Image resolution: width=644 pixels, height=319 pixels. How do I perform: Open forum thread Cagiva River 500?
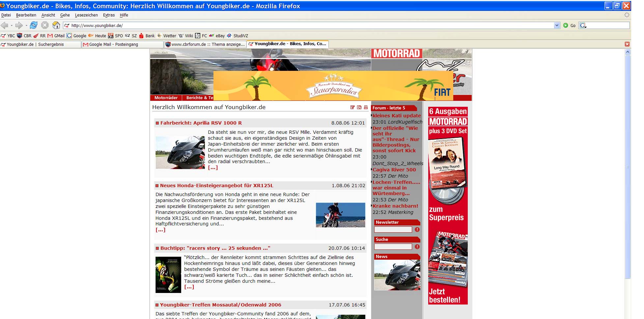pyautogui.click(x=394, y=170)
